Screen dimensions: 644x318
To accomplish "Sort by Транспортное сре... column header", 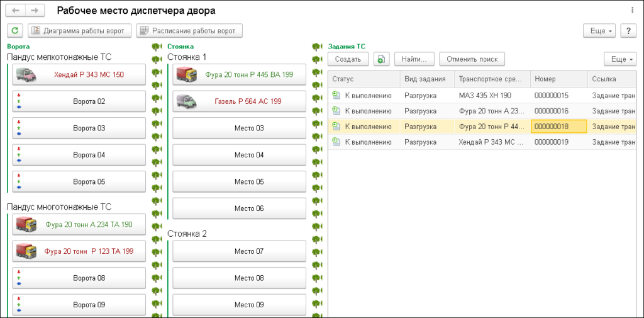I will (x=492, y=79).
